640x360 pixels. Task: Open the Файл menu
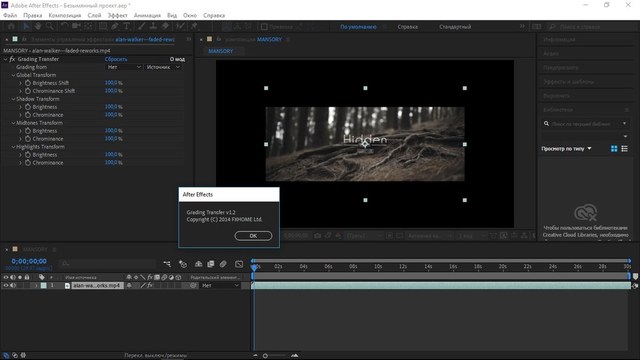pos(10,16)
